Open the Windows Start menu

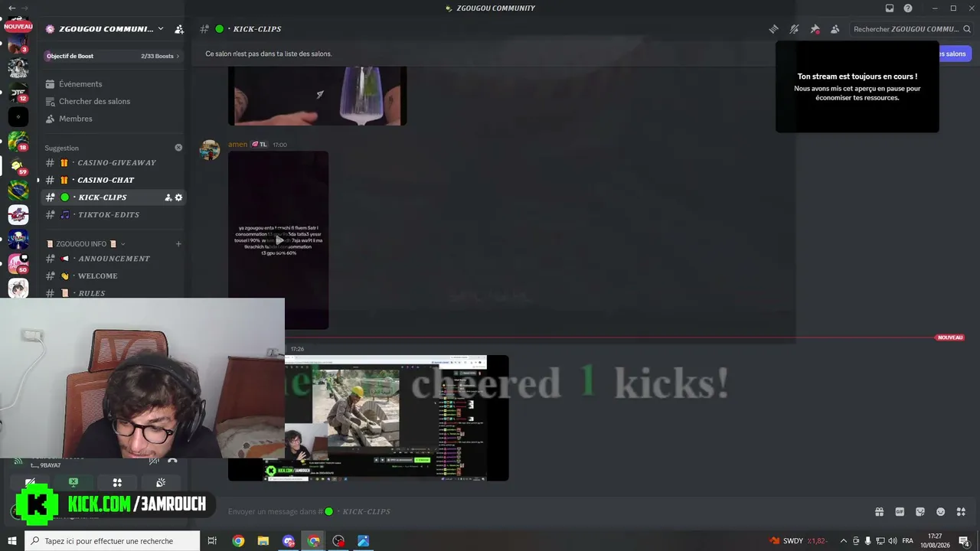click(x=12, y=541)
